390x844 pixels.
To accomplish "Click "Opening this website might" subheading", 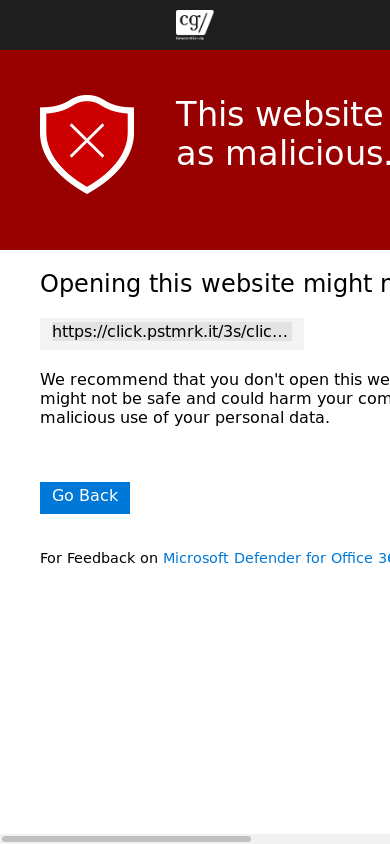I will [x=215, y=284].
